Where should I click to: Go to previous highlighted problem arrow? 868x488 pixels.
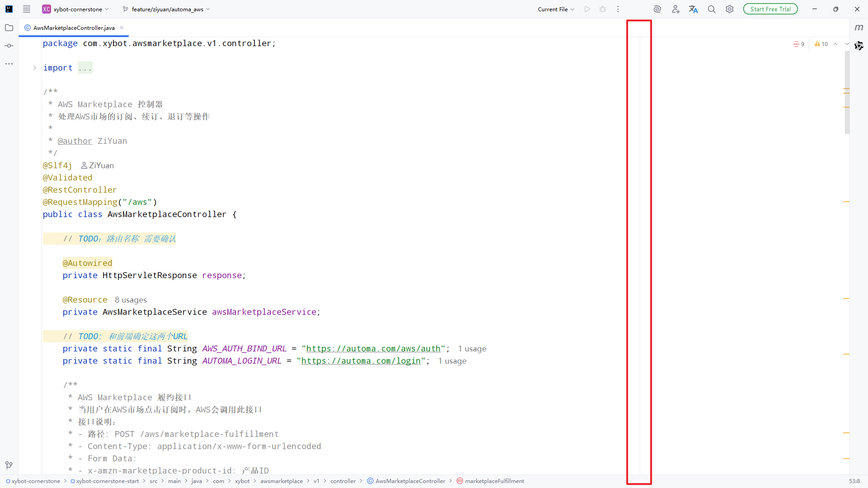click(835, 44)
